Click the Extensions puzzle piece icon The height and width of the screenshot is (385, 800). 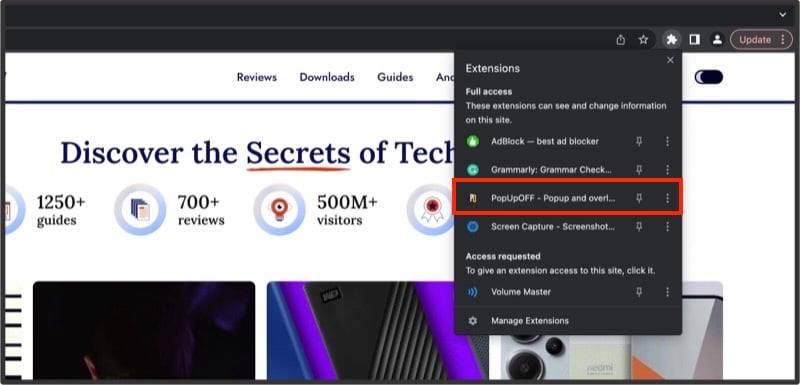[671, 39]
